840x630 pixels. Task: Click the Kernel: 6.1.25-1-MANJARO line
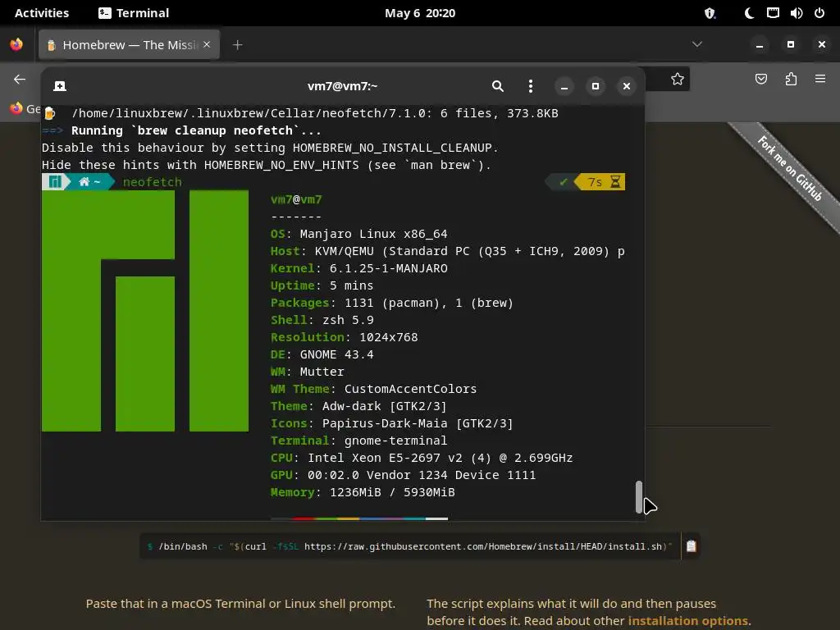[359, 268]
